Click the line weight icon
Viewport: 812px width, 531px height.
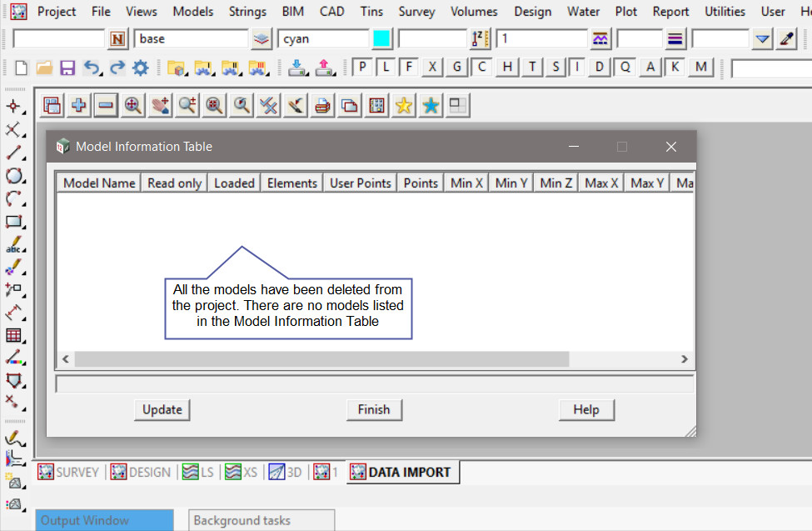point(675,39)
